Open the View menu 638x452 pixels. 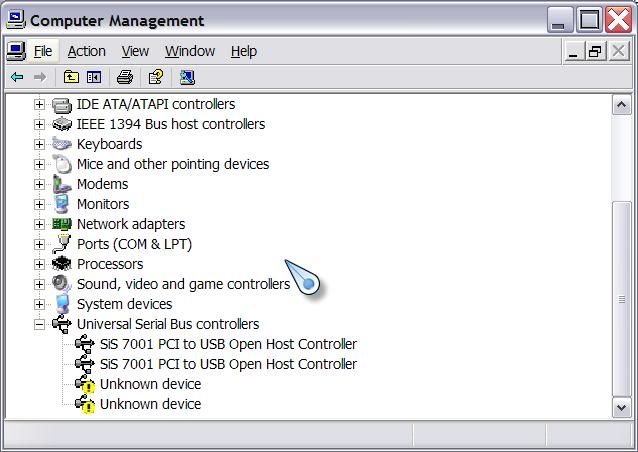pyautogui.click(x=135, y=51)
